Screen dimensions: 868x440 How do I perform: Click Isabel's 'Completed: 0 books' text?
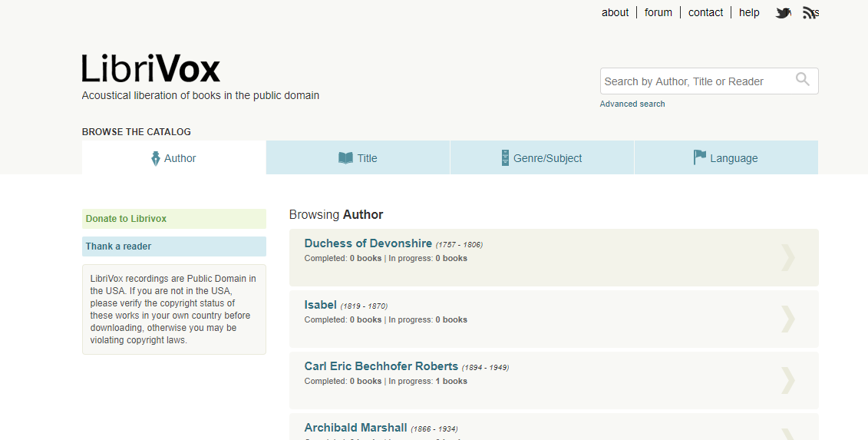342,319
